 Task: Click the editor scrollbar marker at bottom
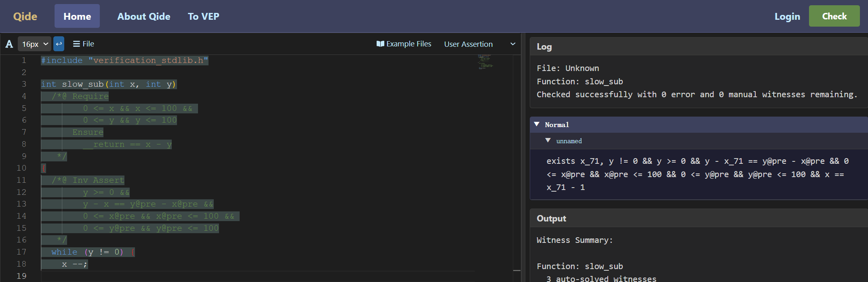tap(517, 270)
